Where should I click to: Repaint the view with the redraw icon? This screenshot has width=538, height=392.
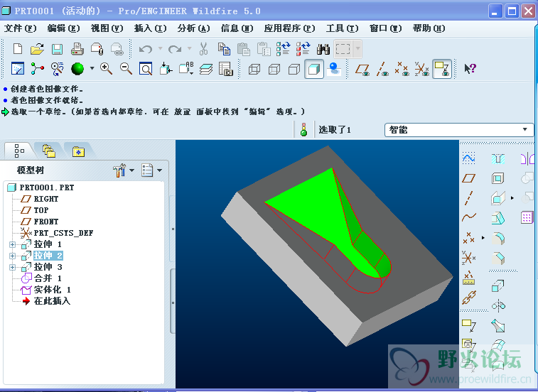[x=18, y=69]
